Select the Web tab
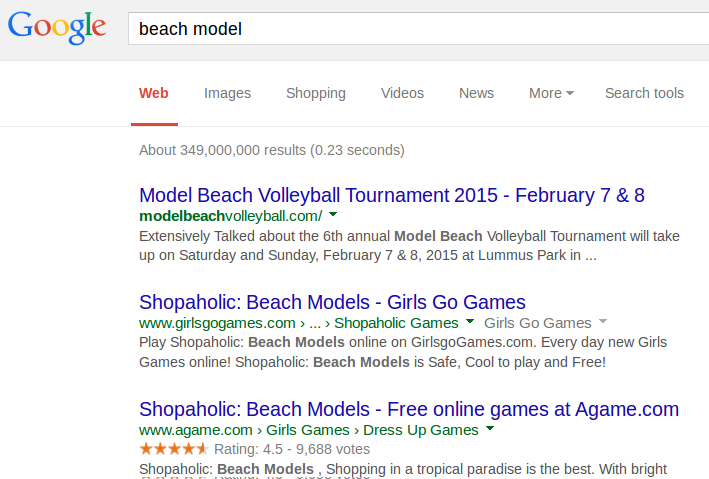Viewport: 709px width, 479px height. point(154,93)
